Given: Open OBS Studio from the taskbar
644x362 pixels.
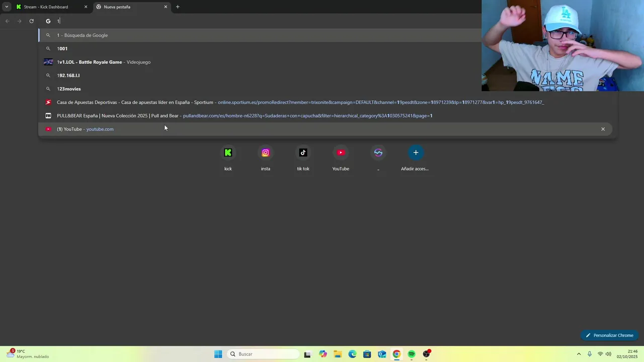Looking at the screenshot, I should (426, 354).
